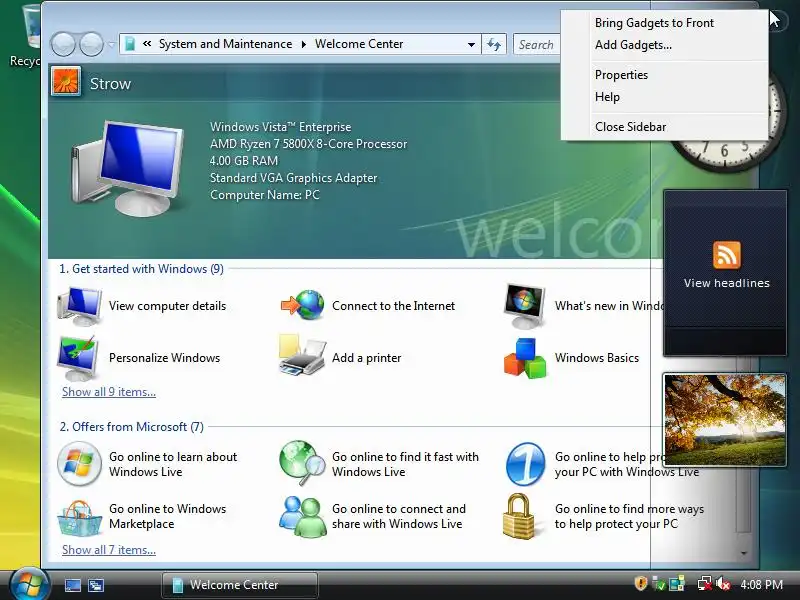800x600 pixels.
Task: Click the breadcrumb arrow after System and Maintenance
Action: click(x=304, y=44)
